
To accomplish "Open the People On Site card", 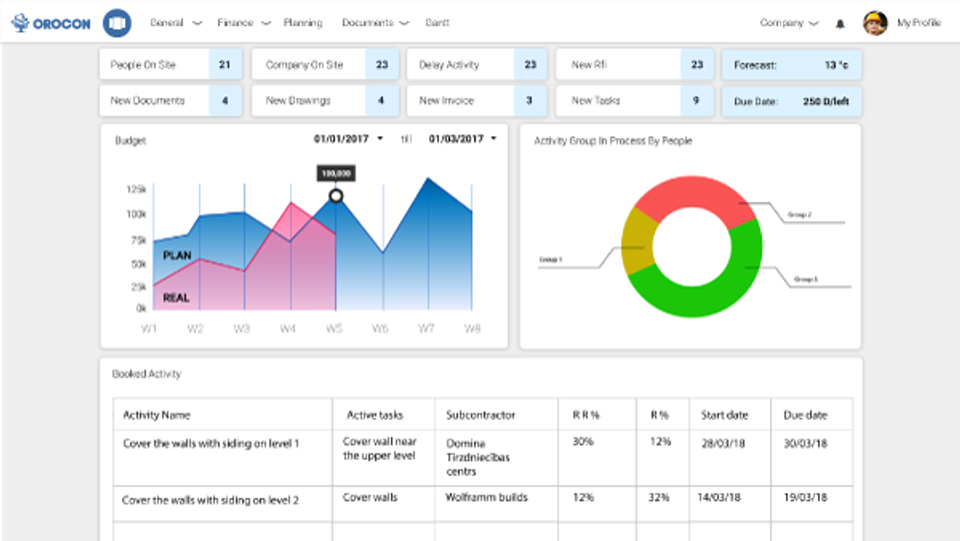I will click(x=170, y=65).
